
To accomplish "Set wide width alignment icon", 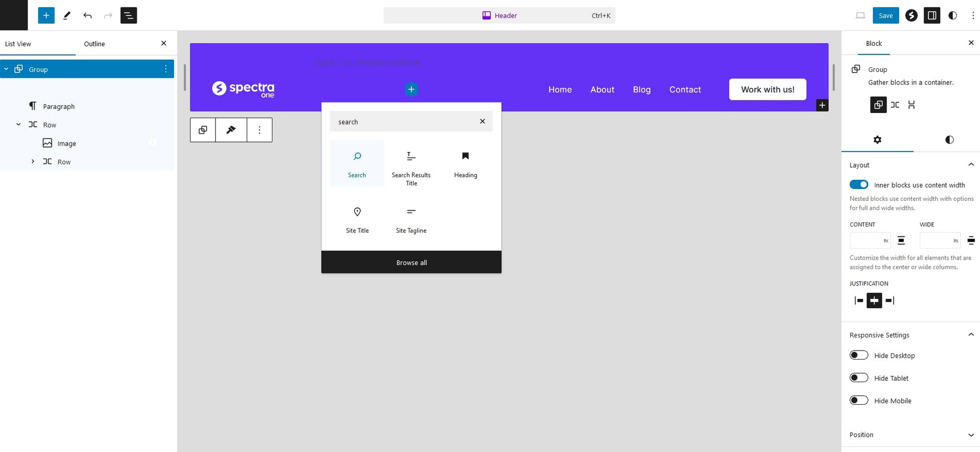I will coord(971,241).
